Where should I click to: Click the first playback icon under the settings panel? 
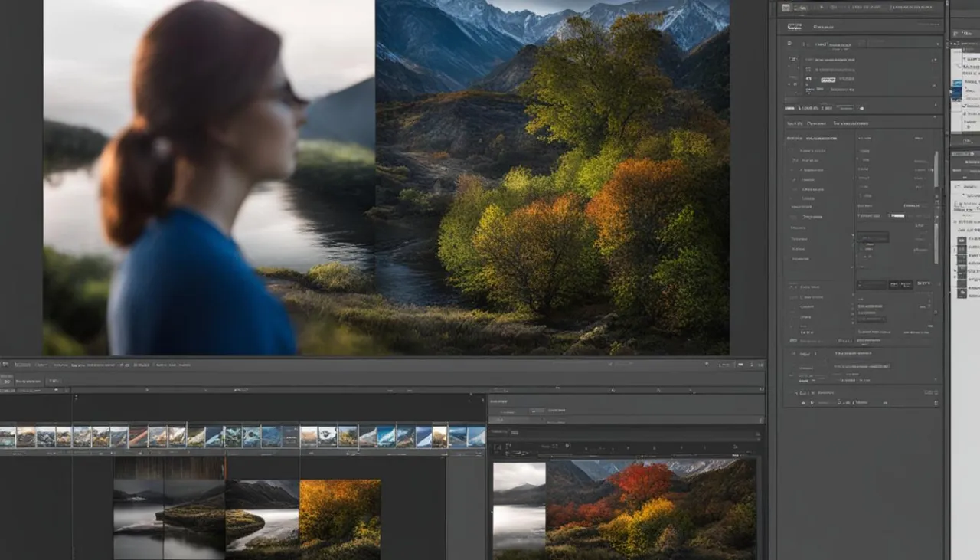[803, 402]
